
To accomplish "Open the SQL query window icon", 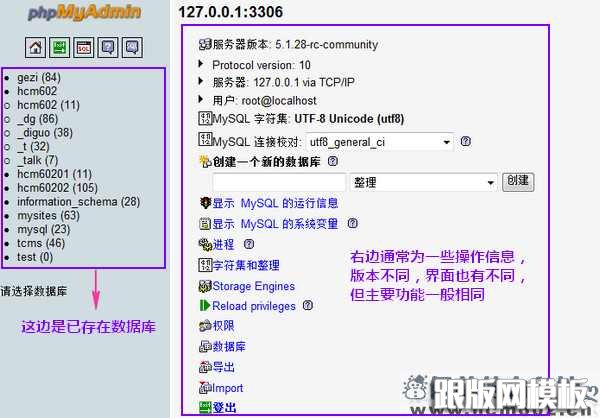I will pos(84,47).
